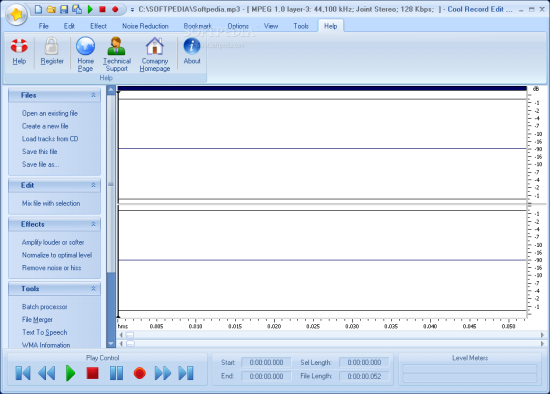The image size is (550, 394).
Task: Click the Pause button in Play Control
Action: (x=116, y=373)
